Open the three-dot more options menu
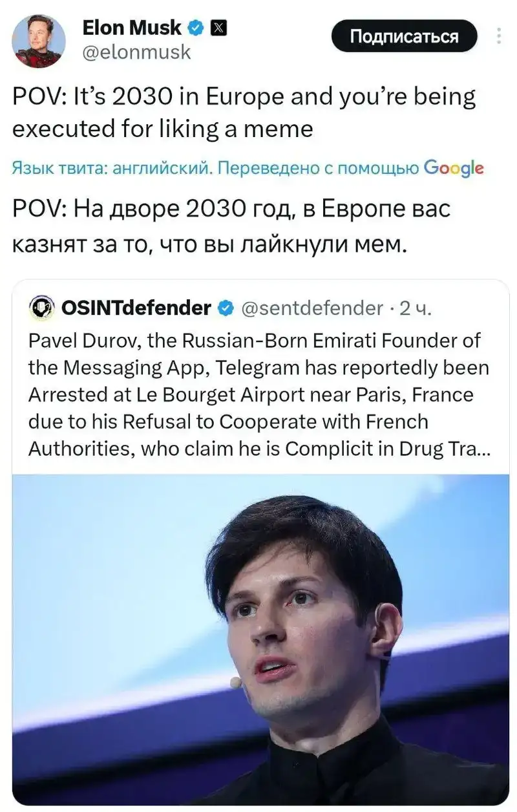 click(499, 36)
